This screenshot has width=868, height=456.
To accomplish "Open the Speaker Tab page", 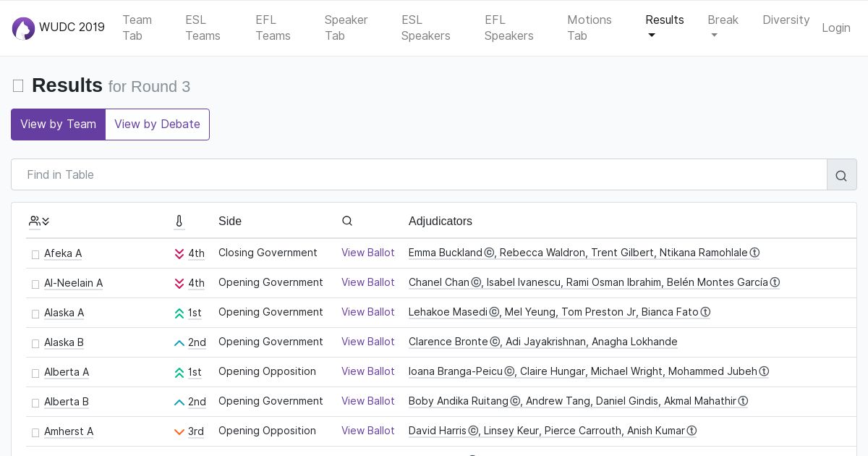I will (x=346, y=28).
